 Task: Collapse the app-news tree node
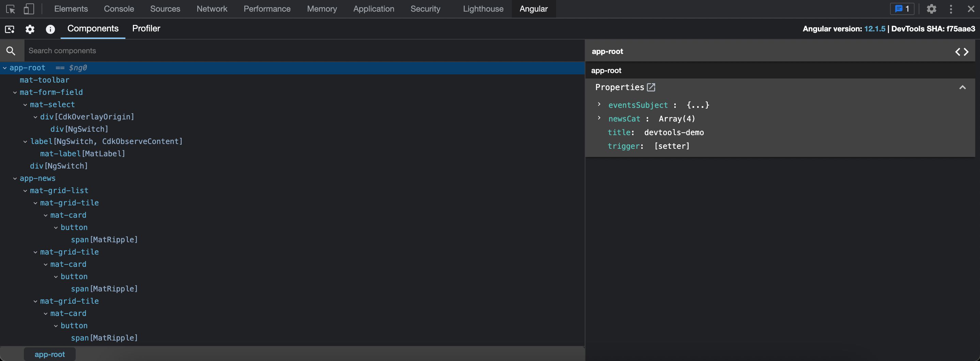[x=15, y=178]
